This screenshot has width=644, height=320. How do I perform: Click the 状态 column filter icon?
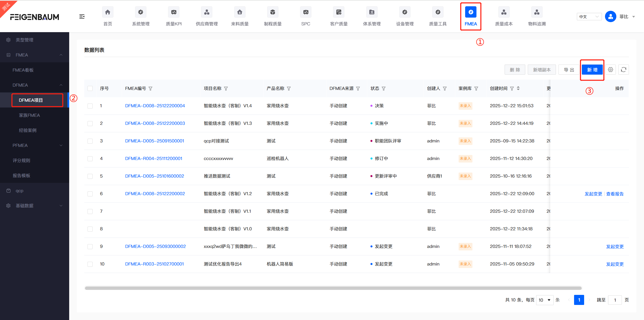pos(384,89)
